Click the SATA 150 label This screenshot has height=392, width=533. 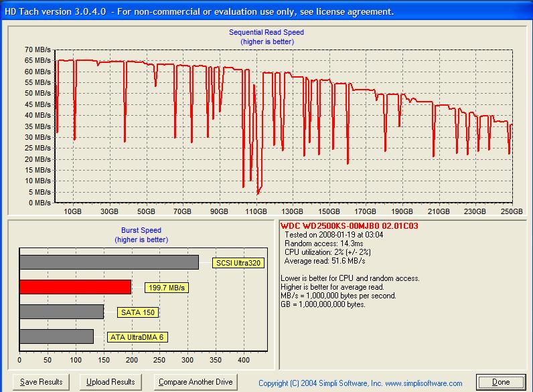click(138, 312)
